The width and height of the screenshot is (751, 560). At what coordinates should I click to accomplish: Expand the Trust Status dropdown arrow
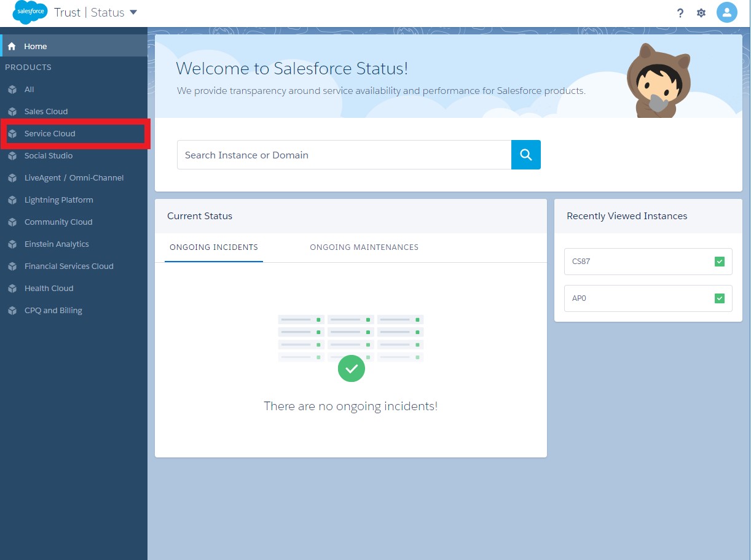point(133,12)
